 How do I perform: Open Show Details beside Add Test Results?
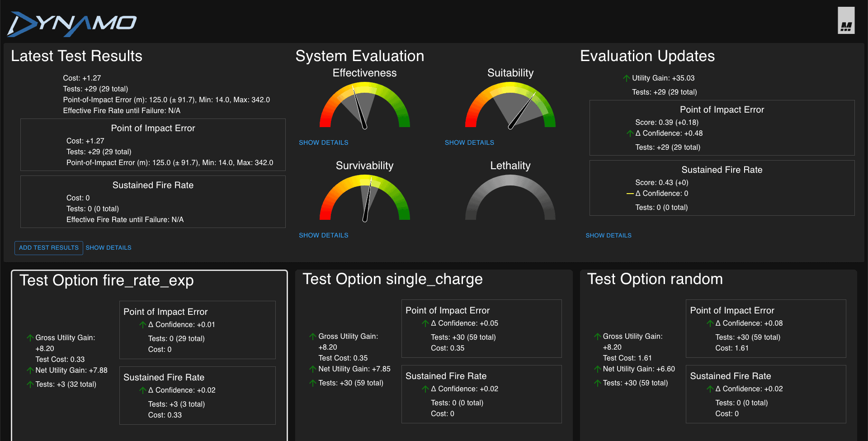[x=108, y=247]
